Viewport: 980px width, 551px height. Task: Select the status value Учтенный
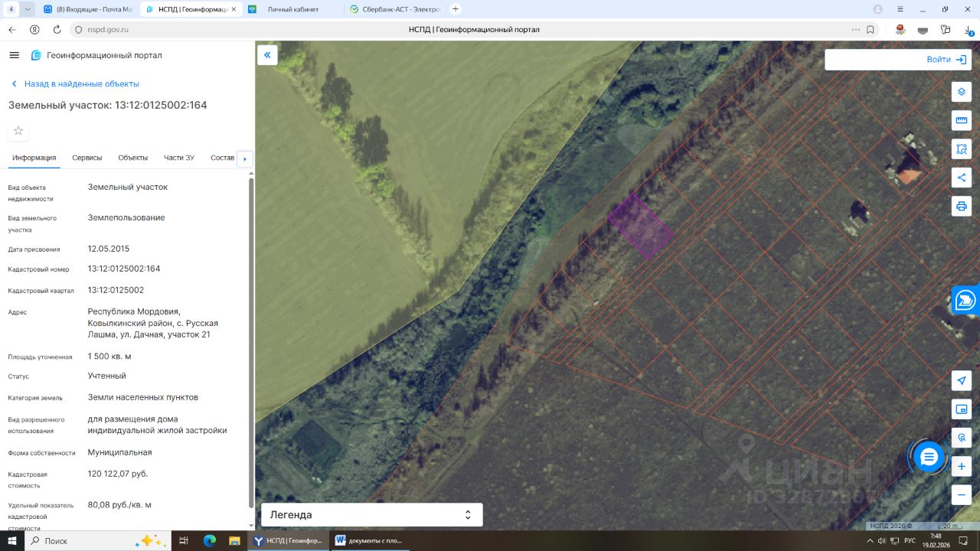(107, 376)
